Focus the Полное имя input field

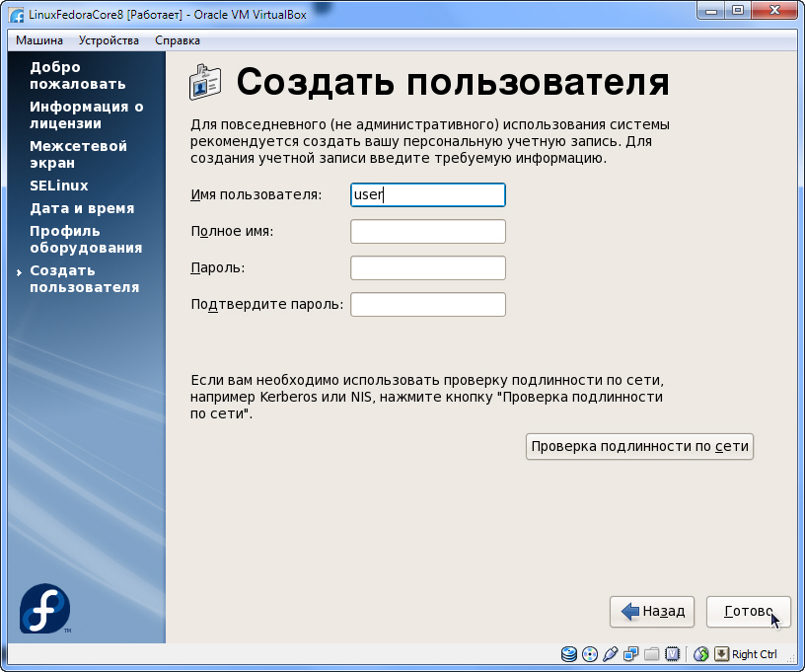click(x=428, y=232)
